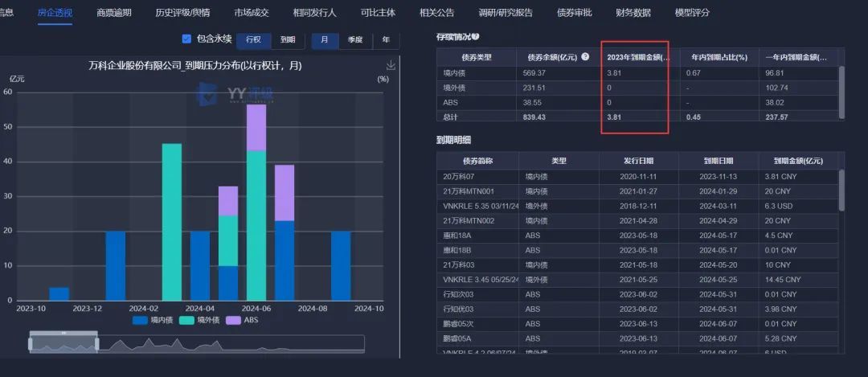Open the 模型评分 tab

pyautogui.click(x=693, y=13)
